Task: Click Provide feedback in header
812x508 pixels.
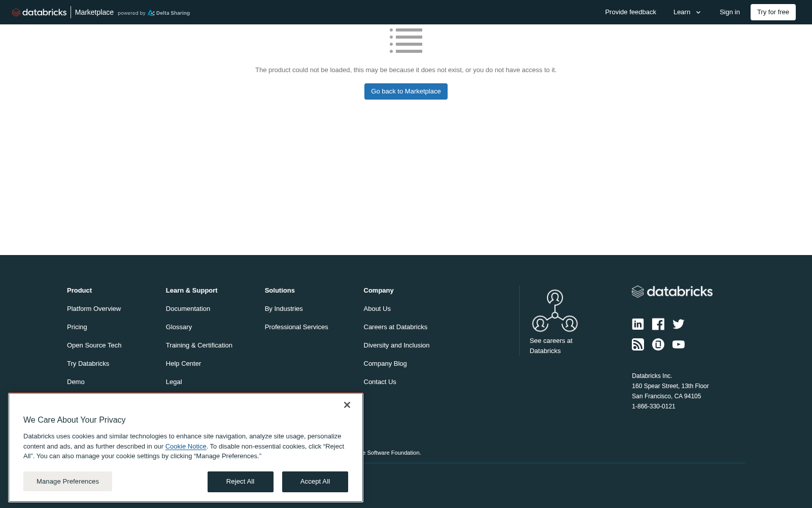Action: point(630,12)
